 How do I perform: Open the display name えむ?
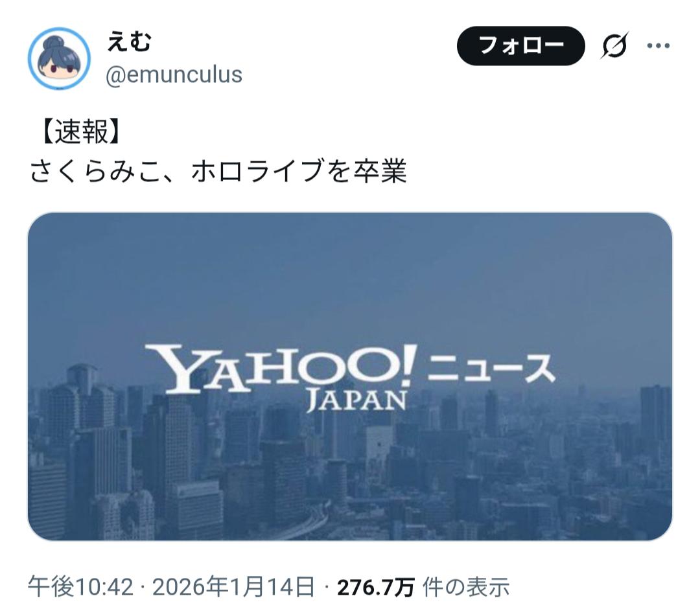click(x=130, y=41)
